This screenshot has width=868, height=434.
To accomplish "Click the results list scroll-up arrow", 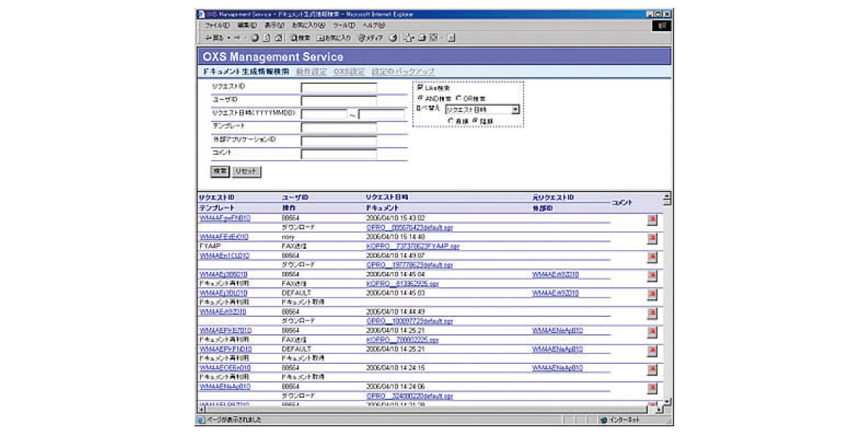I will click(x=667, y=196).
